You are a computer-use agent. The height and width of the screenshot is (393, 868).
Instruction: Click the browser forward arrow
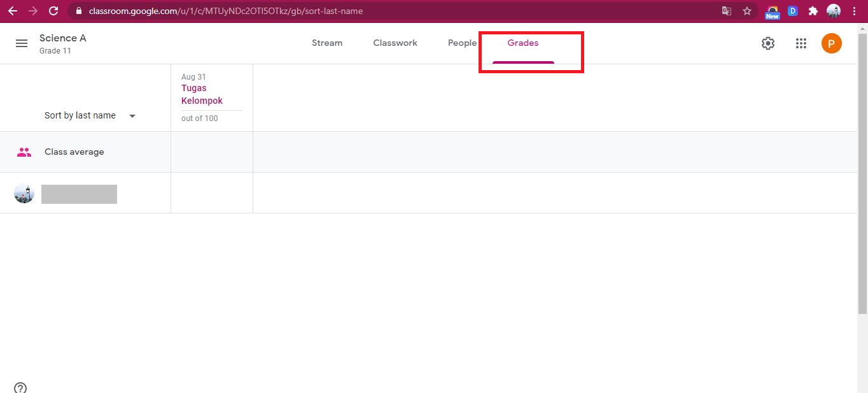tap(33, 11)
